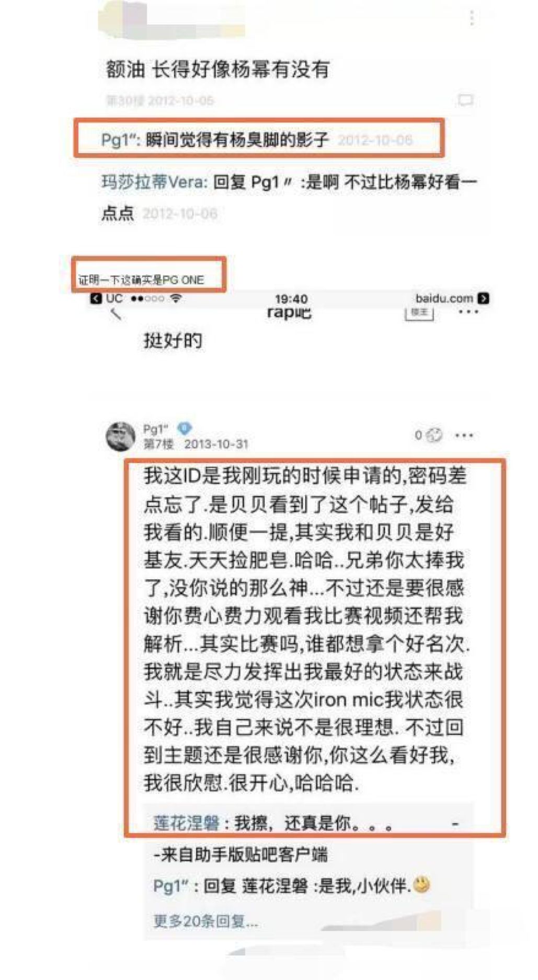
Task: Tap the blue verified badge next to Pg1"
Action: (184, 429)
